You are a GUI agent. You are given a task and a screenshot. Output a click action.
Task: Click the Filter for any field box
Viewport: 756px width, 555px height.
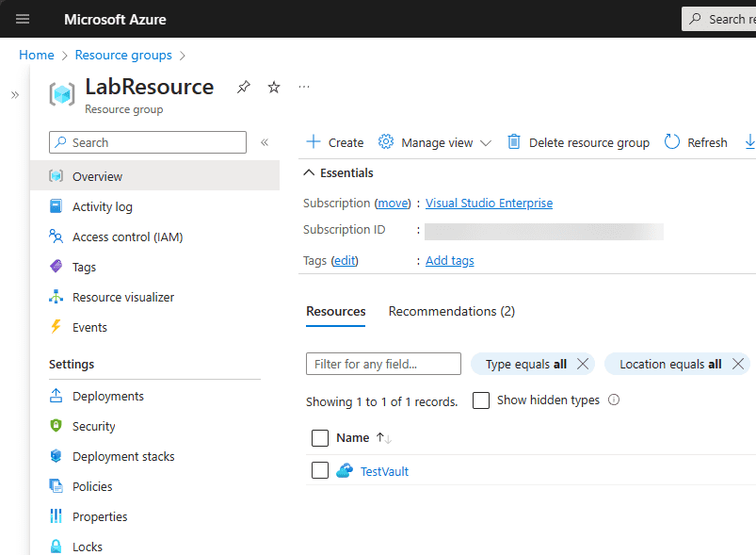pyautogui.click(x=383, y=364)
